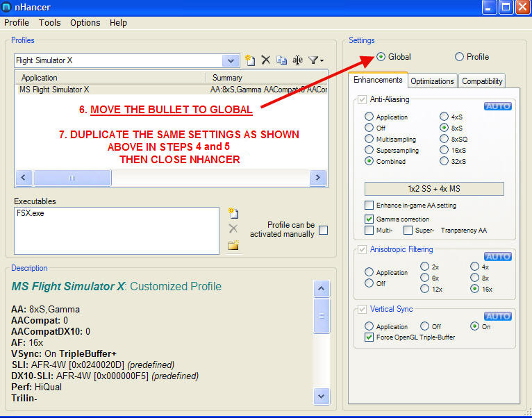
Task: Open the Profile menu
Action: [x=17, y=23]
